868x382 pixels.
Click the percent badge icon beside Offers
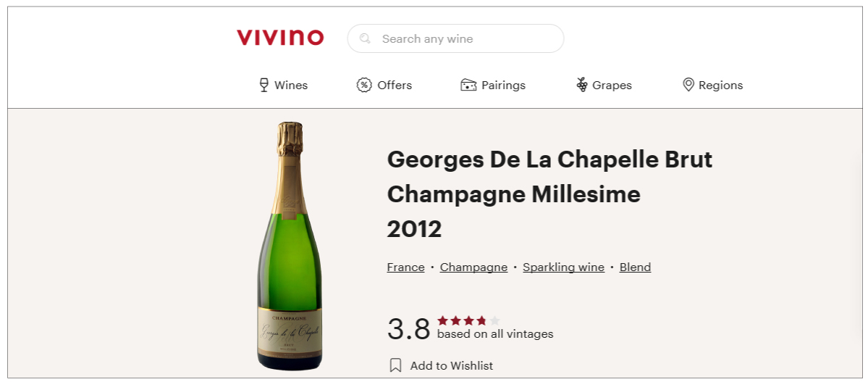(364, 85)
